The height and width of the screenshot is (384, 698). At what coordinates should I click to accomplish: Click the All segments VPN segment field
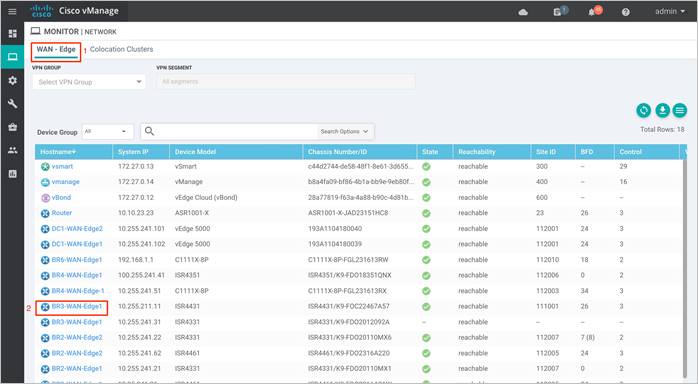point(286,81)
